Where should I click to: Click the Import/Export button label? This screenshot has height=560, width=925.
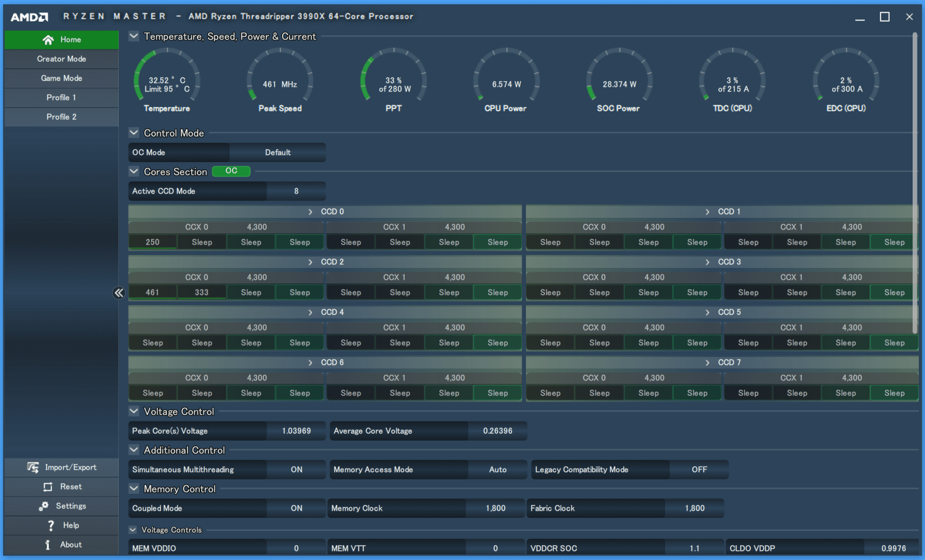(71, 467)
